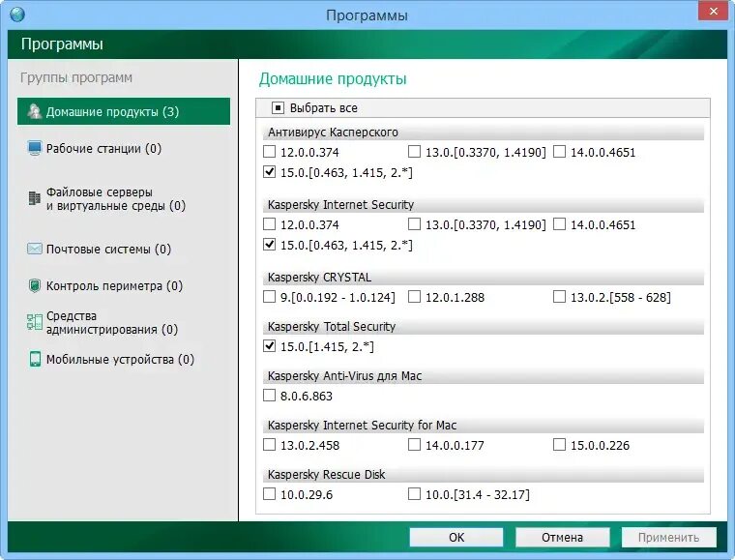Click the Домашние продукты group icon
The height and width of the screenshot is (560, 735).
(34, 111)
